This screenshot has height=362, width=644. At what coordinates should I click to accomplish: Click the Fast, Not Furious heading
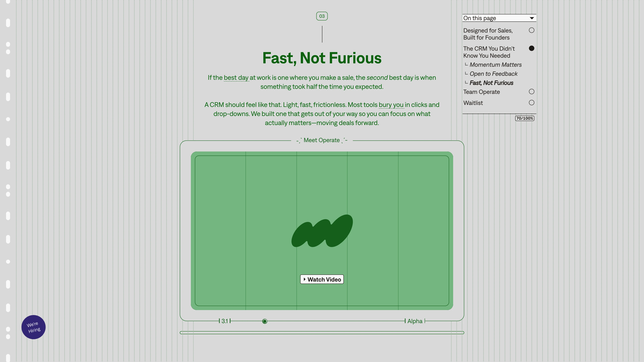322,58
